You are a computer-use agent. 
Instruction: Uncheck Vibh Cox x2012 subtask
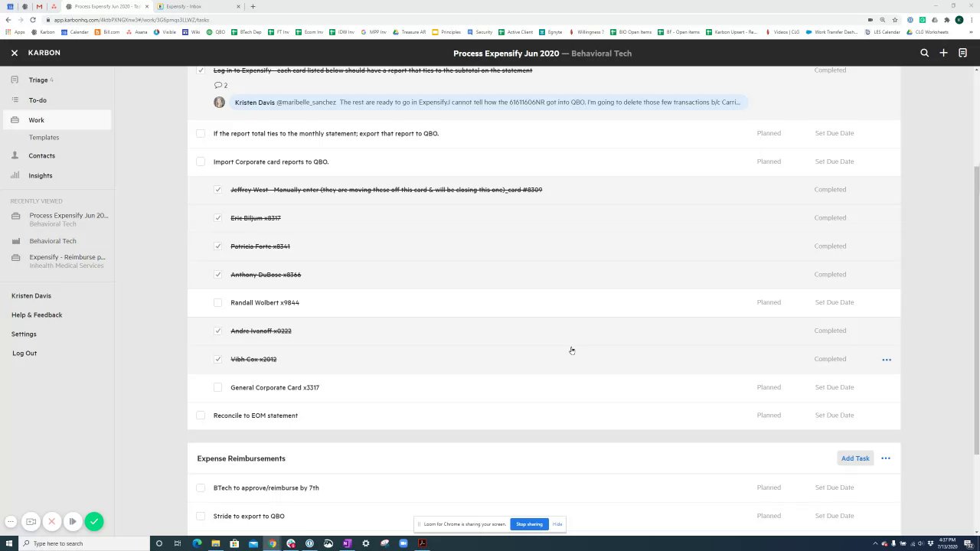coord(218,359)
